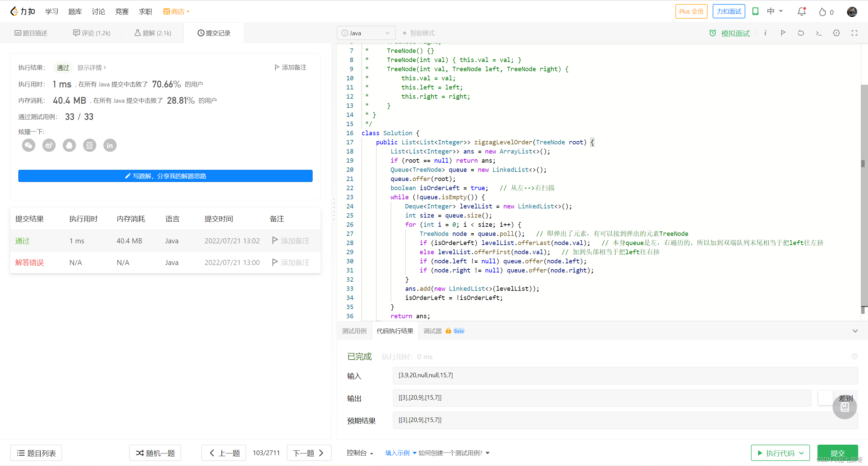The width and height of the screenshot is (868, 466).
Task: Expand the 控制台 console toggle
Action: (x=359, y=453)
